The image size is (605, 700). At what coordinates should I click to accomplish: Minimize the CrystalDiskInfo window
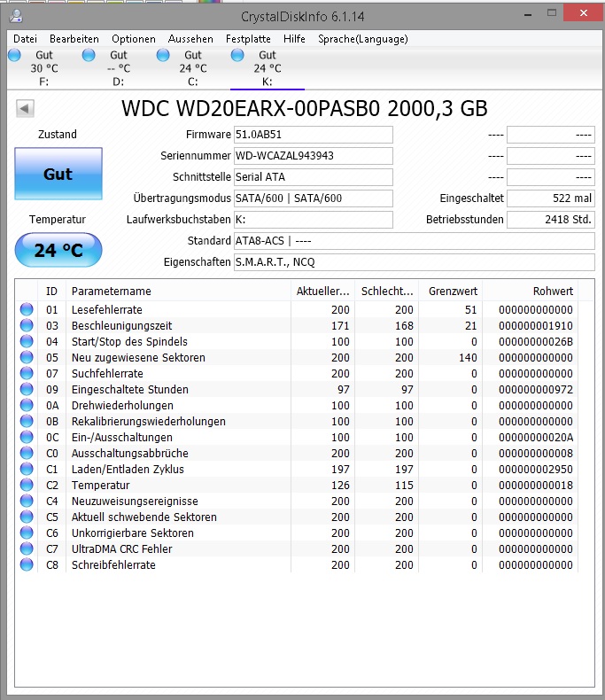tap(528, 14)
